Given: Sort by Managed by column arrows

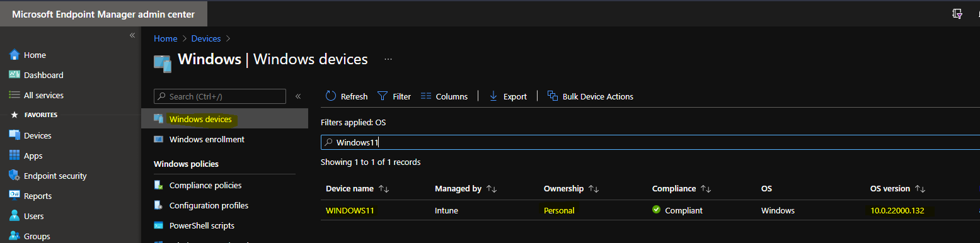Looking at the screenshot, I should click(491, 189).
